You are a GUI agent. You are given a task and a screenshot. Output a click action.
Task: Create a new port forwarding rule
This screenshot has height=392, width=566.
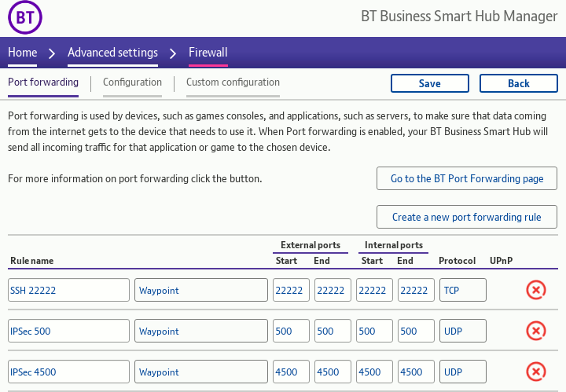467,217
